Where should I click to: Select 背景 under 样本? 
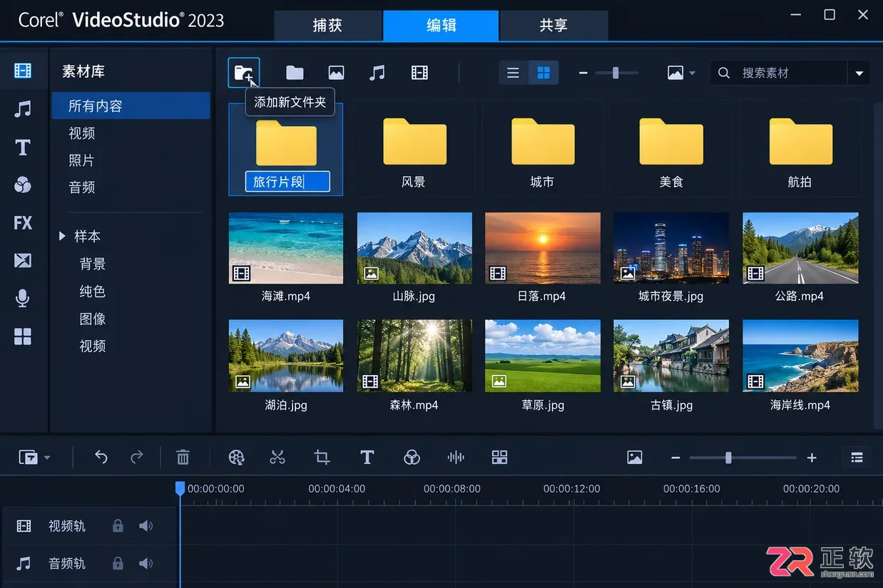click(93, 264)
